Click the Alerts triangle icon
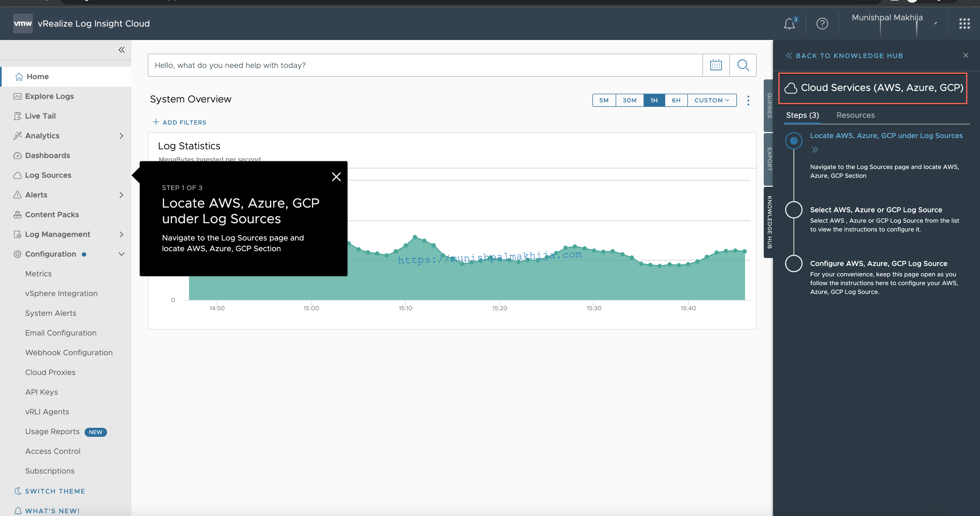The height and width of the screenshot is (516, 980). [18, 195]
